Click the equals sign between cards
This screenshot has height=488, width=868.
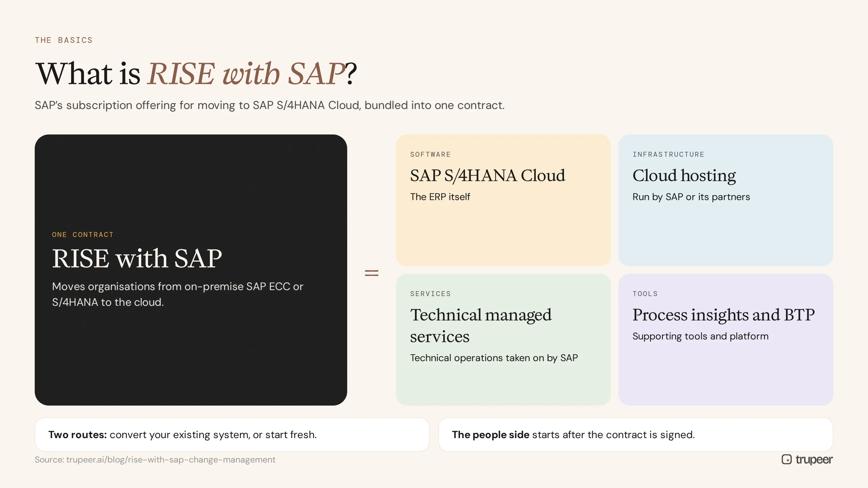tap(372, 273)
